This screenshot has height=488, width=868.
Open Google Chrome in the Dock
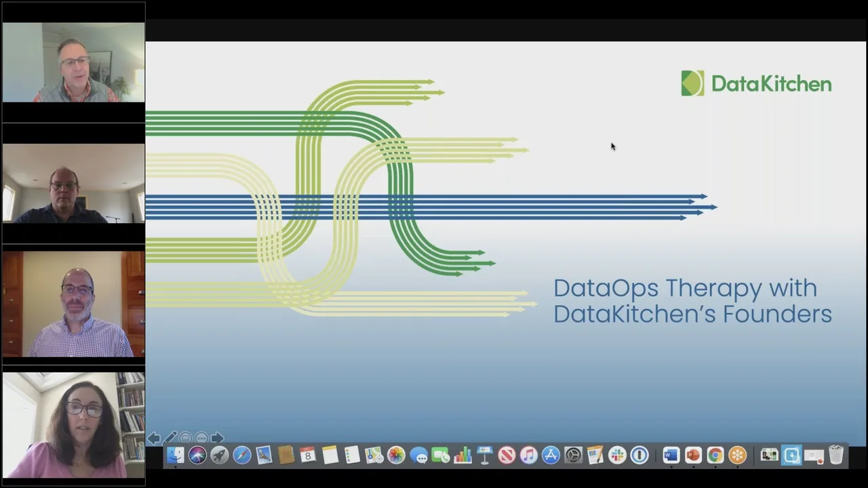[715, 455]
